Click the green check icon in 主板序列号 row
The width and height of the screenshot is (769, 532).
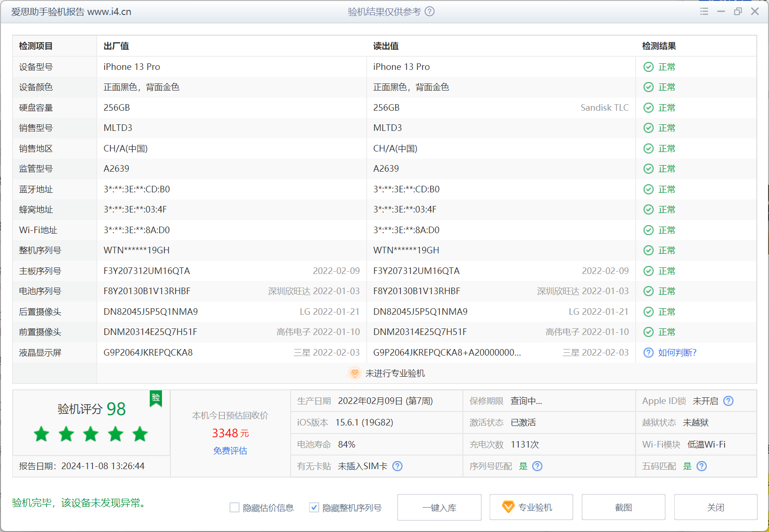tap(648, 271)
